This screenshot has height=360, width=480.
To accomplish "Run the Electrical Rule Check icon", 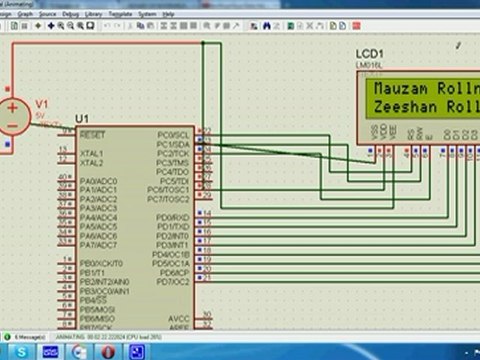I will pyautogui.click(x=343, y=26).
